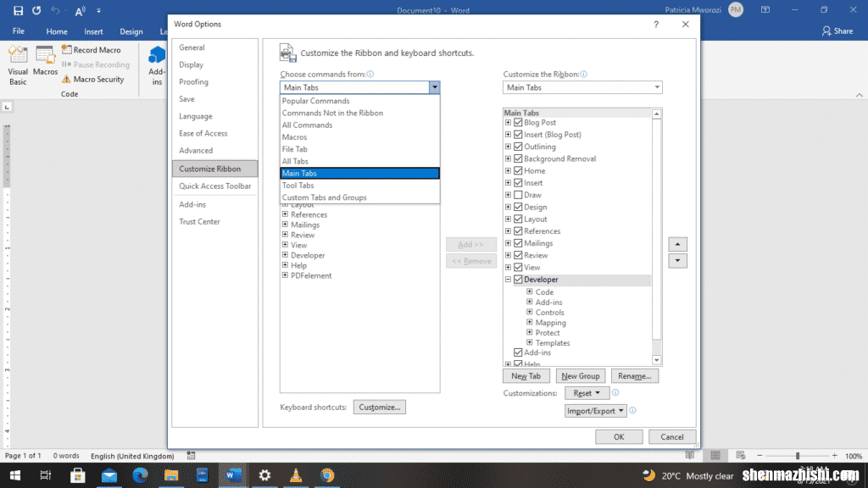The height and width of the screenshot is (488, 868).
Task: Click info icon beside Customize the Ribbon
Action: [583, 75]
